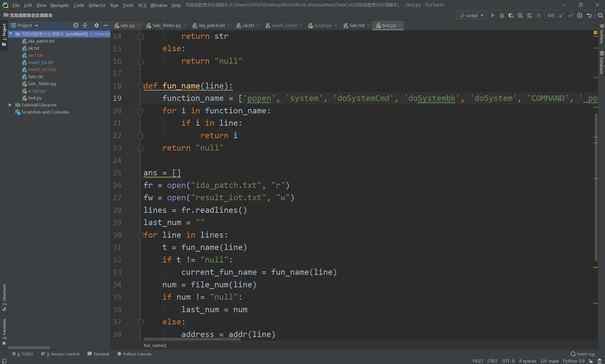Viewport: 605px width, 364px height.
Task: Click the editor vertical scrollbar
Action: (x=596, y=187)
